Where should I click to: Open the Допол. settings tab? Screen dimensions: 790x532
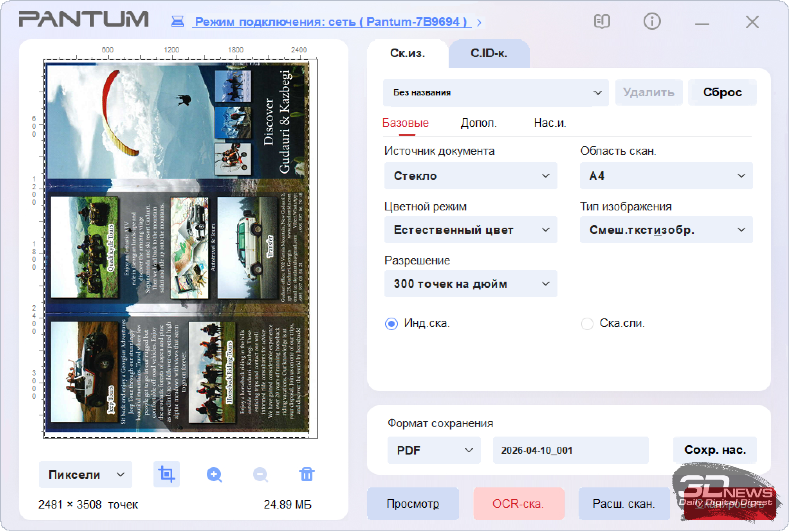click(x=478, y=123)
